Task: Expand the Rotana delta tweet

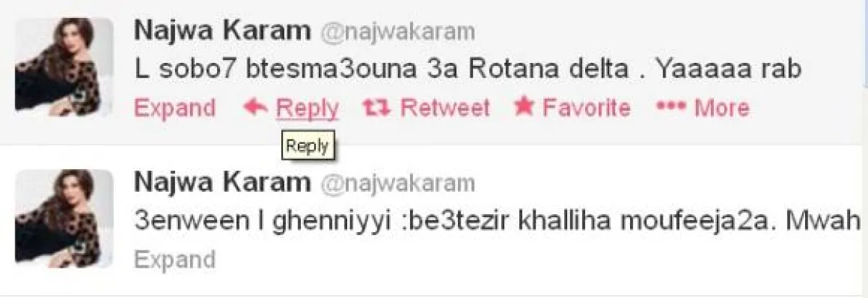Action: click(176, 108)
